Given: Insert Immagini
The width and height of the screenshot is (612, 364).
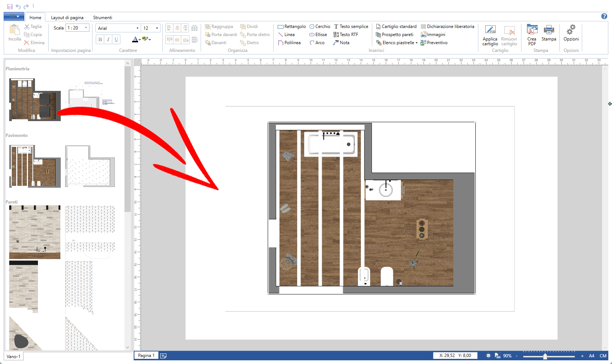Looking at the screenshot, I should [x=433, y=35].
